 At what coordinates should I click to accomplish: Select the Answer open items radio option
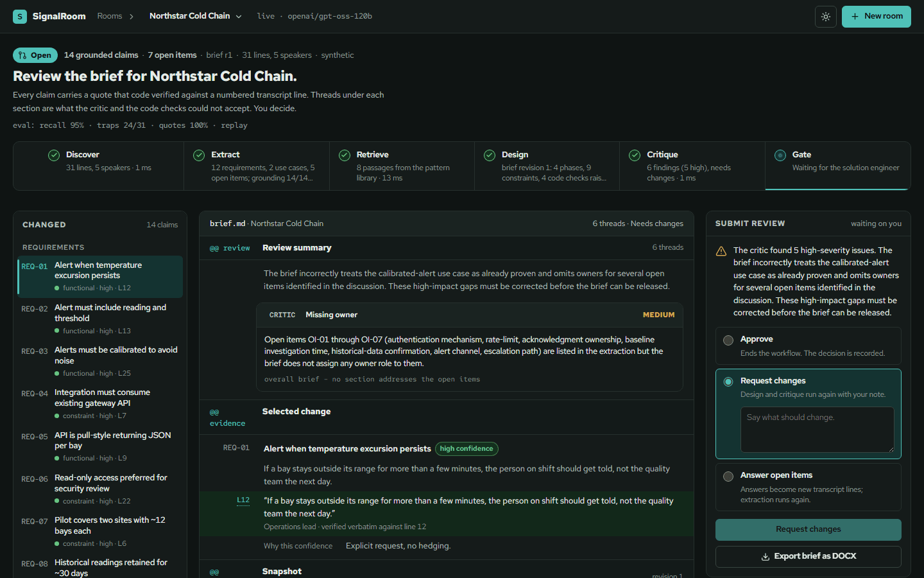728,477
